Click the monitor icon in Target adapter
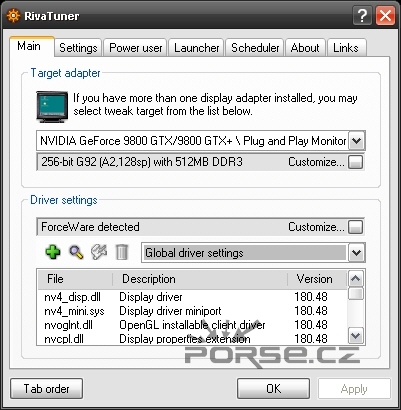The width and height of the screenshot is (401, 410). 52,107
